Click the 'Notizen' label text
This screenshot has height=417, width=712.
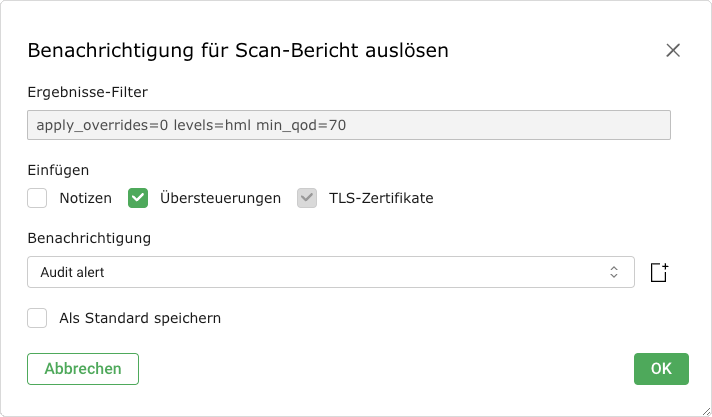[x=85, y=198]
